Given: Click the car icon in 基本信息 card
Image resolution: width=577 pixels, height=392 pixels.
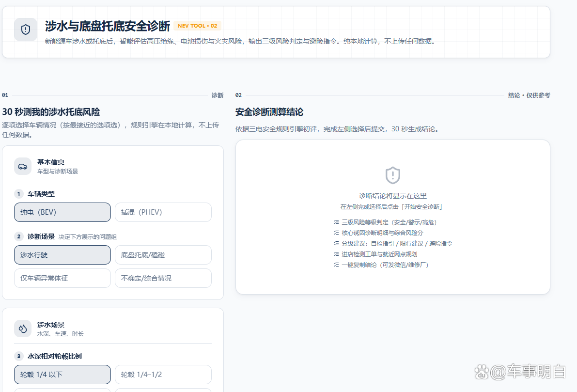Looking at the screenshot, I should coord(23,166).
